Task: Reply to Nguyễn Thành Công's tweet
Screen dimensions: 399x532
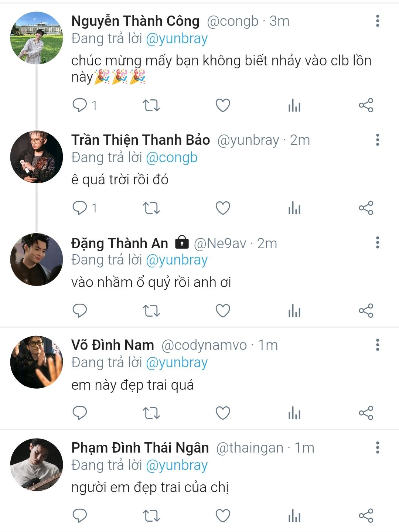Action: click(80, 106)
